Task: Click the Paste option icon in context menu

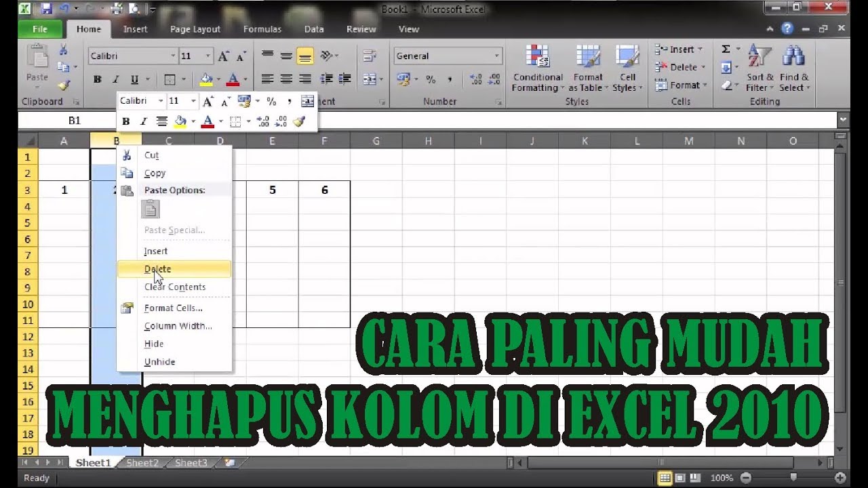Action: pos(151,209)
